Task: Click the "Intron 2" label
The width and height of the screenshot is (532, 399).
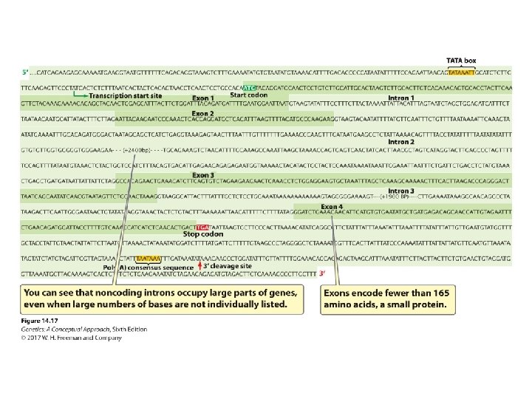Action: tap(401, 142)
